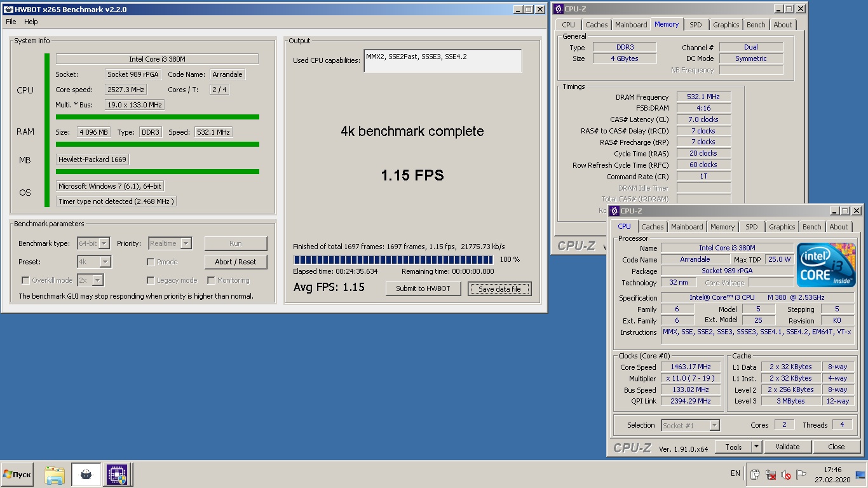Click the Intel Core i3 380M name field in HWBOT
868x488 pixels.
[x=157, y=59]
